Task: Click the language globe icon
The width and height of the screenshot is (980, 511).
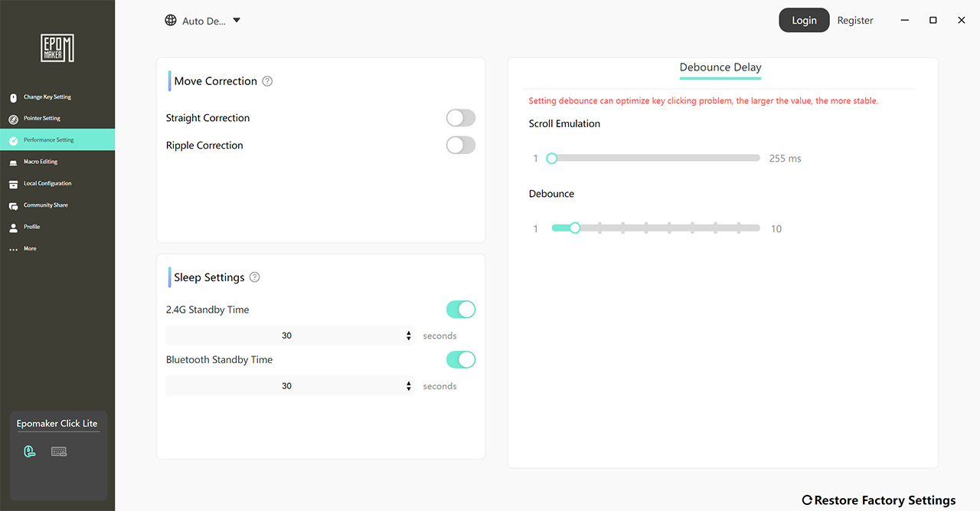Action: (x=171, y=21)
